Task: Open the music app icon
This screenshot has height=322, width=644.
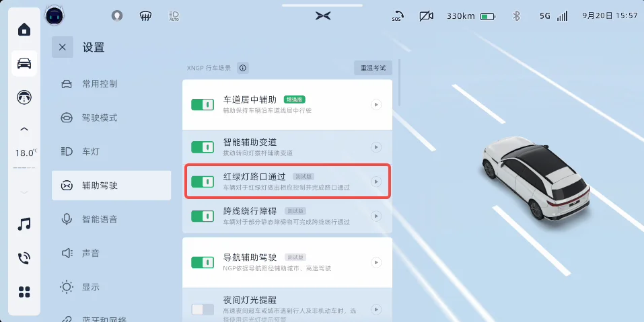Action: (24, 224)
